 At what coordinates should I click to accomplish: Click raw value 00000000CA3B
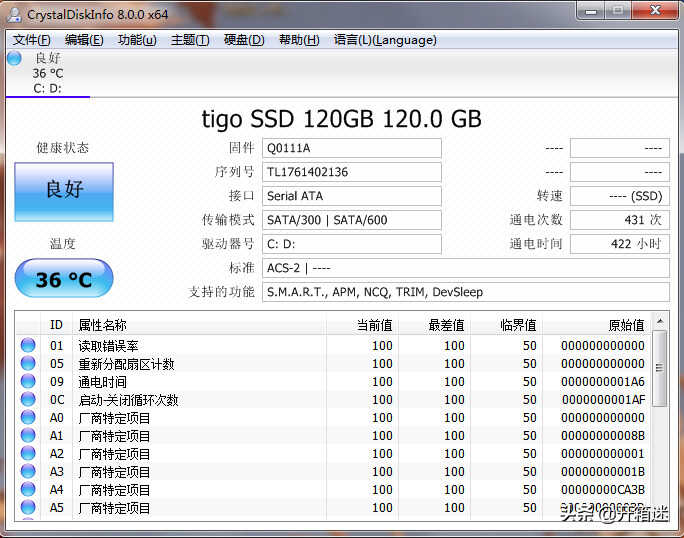(x=603, y=490)
